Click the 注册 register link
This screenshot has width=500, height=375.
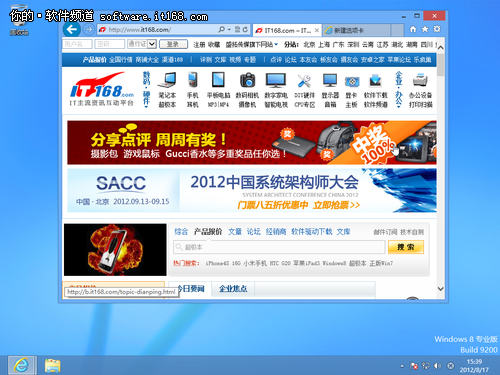tap(199, 44)
